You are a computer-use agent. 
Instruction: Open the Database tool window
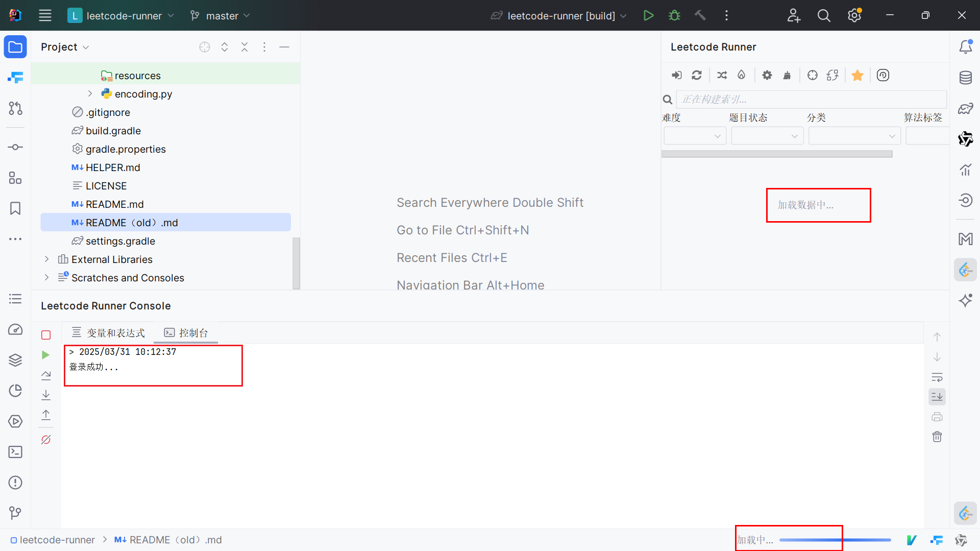click(x=965, y=78)
